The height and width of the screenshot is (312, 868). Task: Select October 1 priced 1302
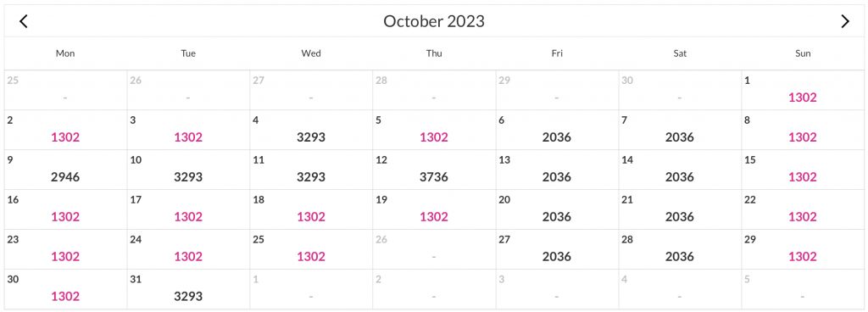tap(803, 90)
